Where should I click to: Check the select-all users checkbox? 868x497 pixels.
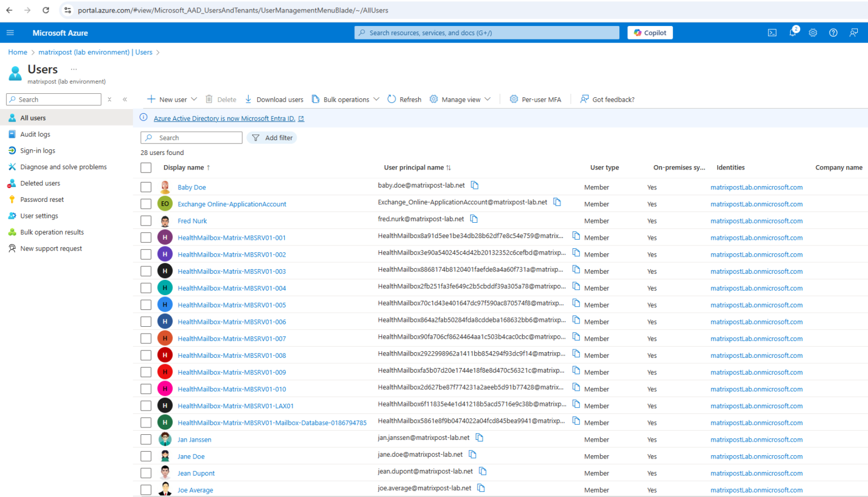pyautogui.click(x=146, y=168)
